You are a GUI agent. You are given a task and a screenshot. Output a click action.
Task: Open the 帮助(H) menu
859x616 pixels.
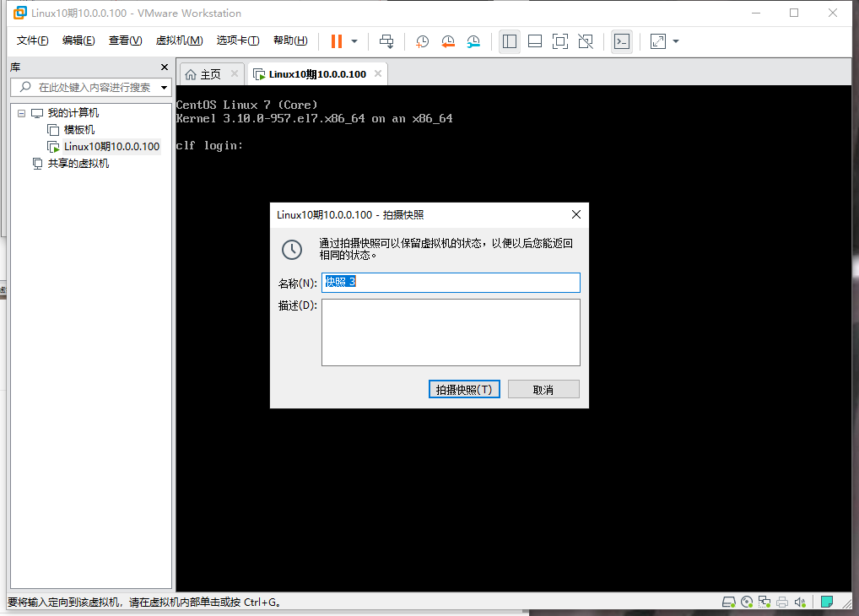coord(290,41)
